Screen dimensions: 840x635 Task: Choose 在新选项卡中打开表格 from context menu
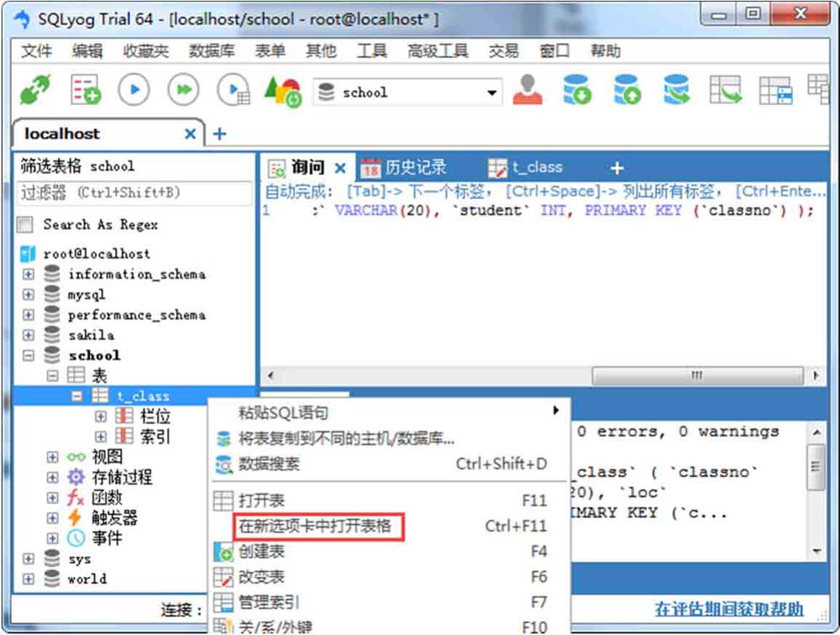click(x=315, y=526)
